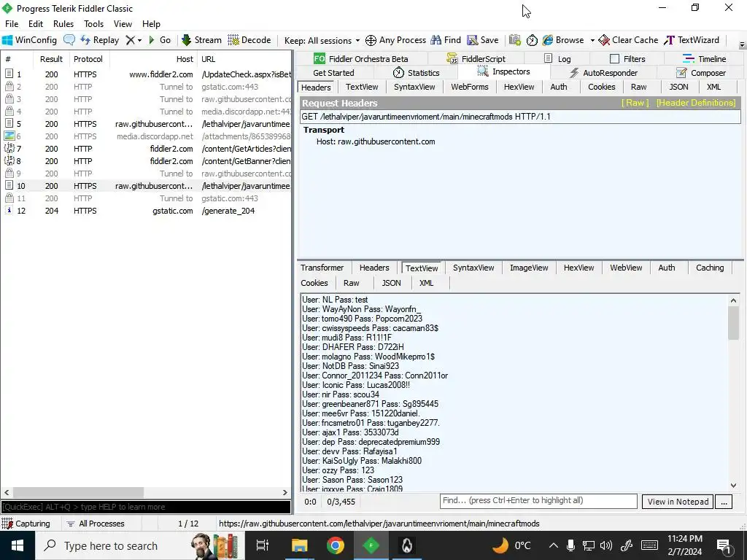Open the Browse dropdown arrow

pos(592,41)
